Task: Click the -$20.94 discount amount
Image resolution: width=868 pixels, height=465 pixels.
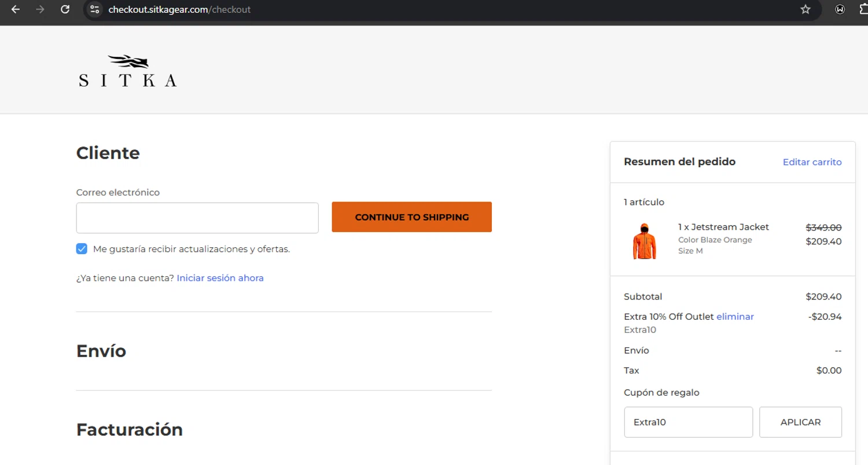Action: pos(825,317)
